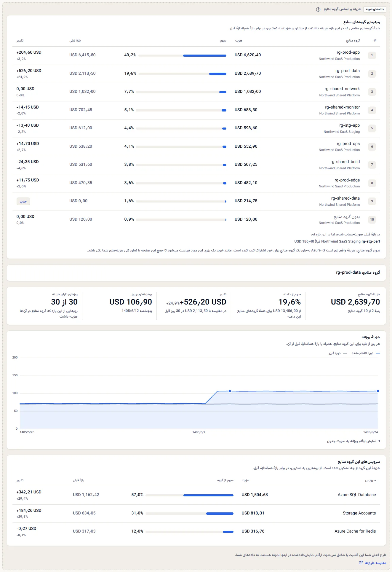Click the help question-mark icon in the header
Screen dimensions: 392x572
click(x=318, y=9)
